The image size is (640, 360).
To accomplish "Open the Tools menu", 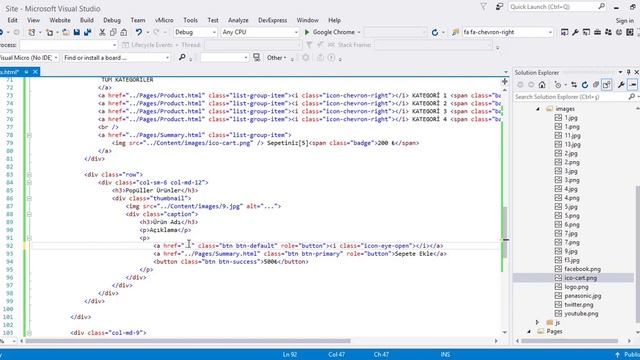I will [x=190, y=20].
